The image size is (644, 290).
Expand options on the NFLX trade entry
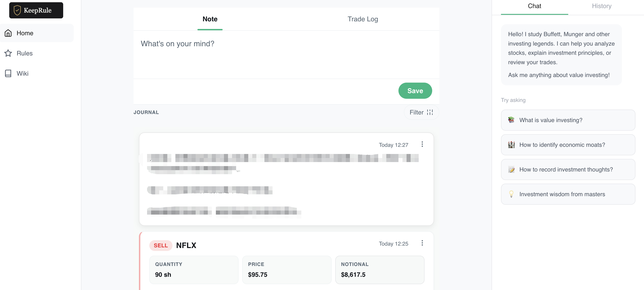pyautogui.click(x=422, y=243)
